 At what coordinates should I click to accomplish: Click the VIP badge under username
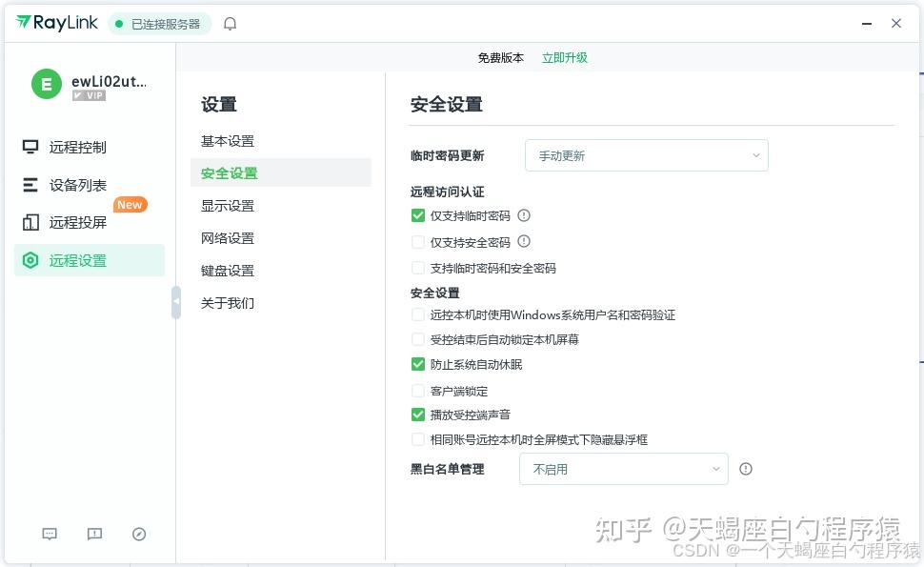89,95
